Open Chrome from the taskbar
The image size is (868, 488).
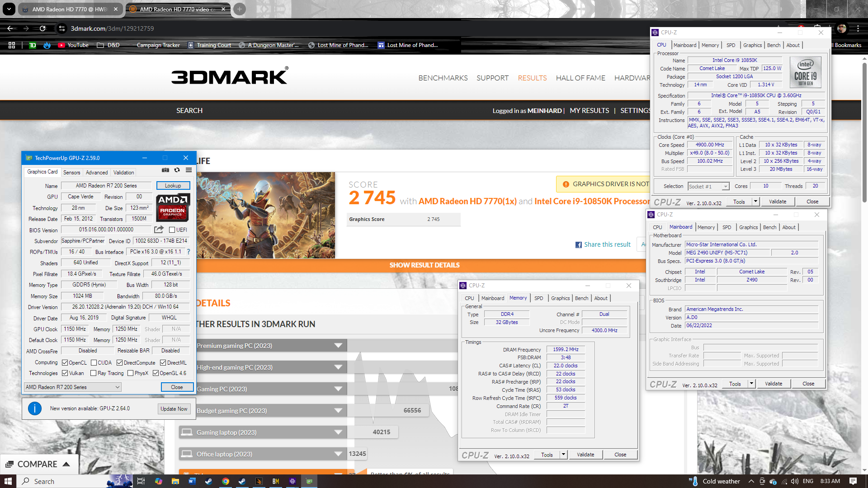tap(225, 481)
